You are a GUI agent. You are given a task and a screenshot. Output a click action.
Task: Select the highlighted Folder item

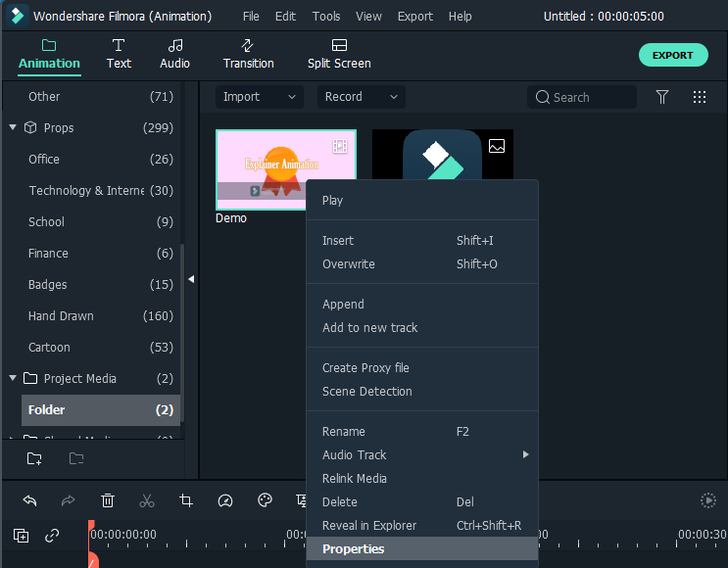coord(100,410)
